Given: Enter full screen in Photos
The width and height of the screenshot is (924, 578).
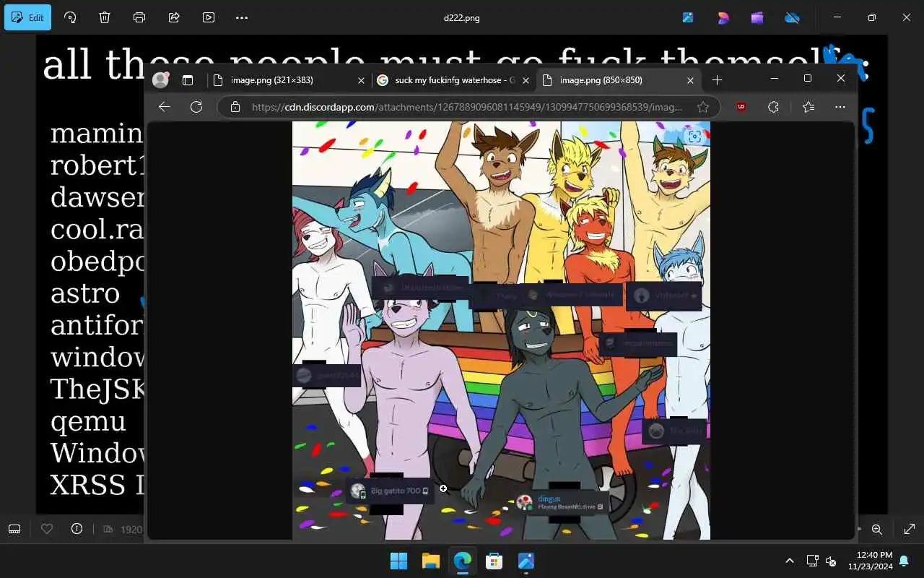Looking at the screenshot, I should [x=910, y=529].
